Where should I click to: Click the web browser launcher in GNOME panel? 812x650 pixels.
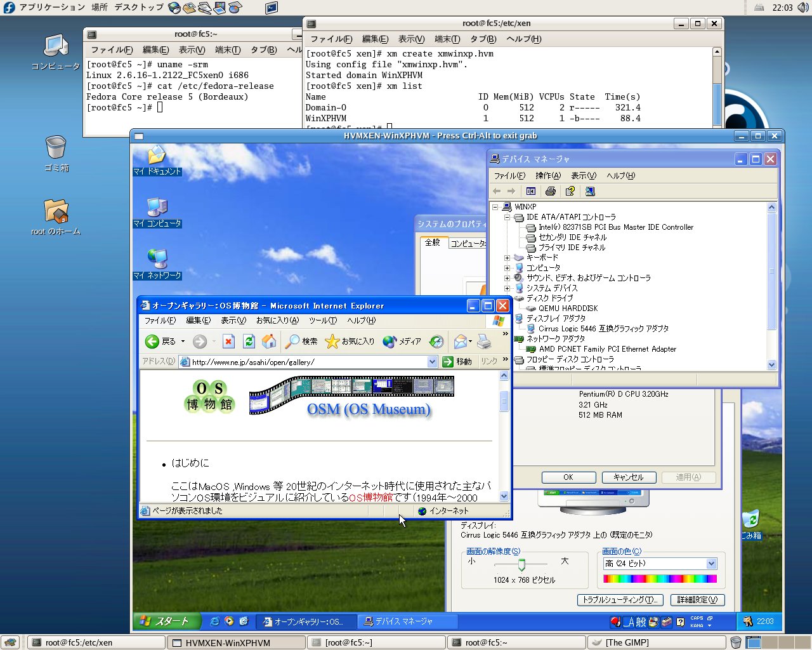point(174,8)
